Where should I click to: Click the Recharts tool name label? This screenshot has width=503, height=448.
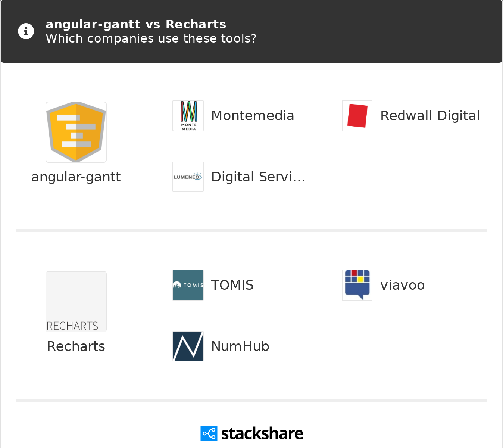click(76, 346)
